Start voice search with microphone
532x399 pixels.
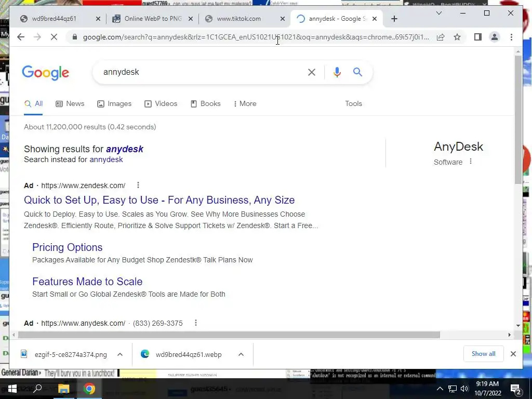[x=337, y=72]
